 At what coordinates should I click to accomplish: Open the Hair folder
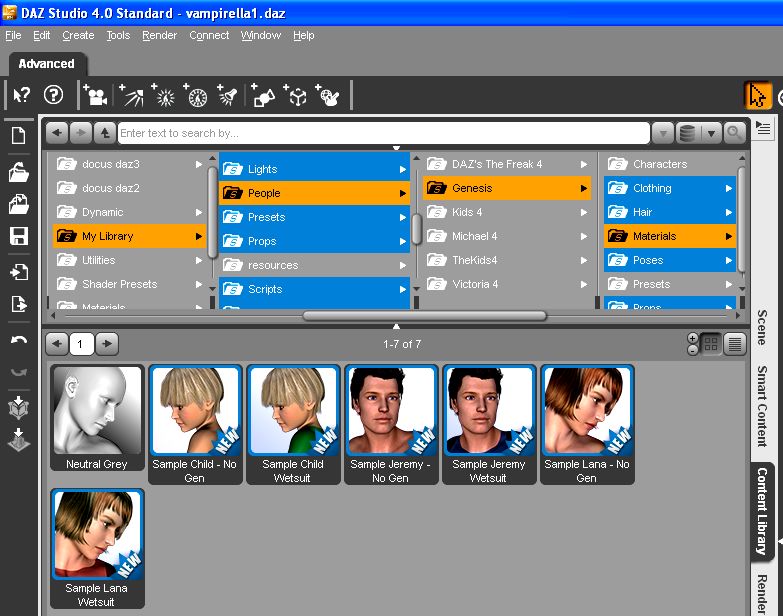click(x=670, y=212)
